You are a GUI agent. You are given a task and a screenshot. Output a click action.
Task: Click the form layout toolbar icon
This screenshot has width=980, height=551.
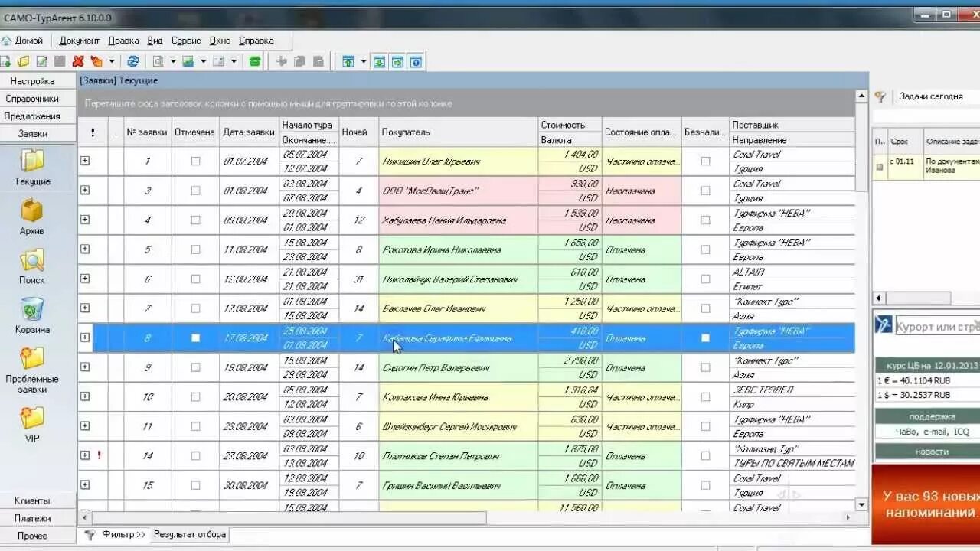tap(219, 61)
